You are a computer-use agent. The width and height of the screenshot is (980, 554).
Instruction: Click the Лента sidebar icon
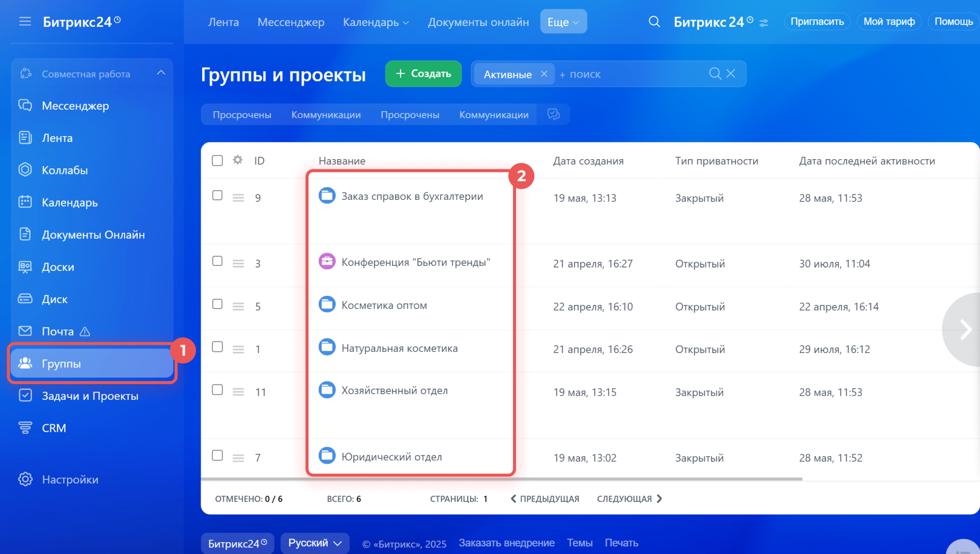point(25,138)
